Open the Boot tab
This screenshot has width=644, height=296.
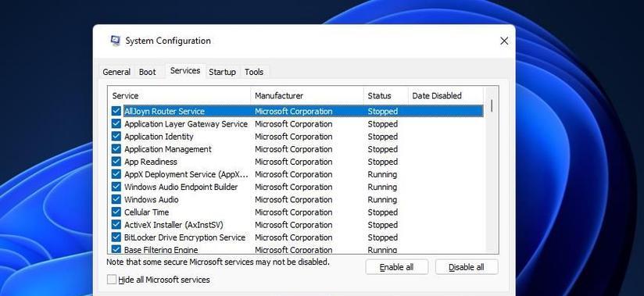(147, 72)
